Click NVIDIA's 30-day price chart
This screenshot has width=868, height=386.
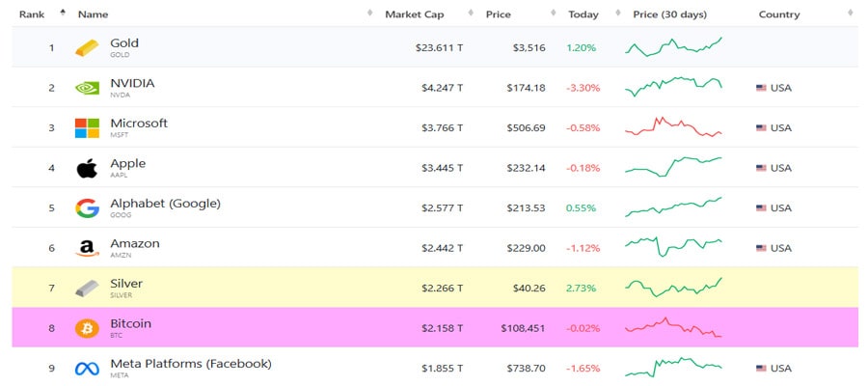coord(674,87)
